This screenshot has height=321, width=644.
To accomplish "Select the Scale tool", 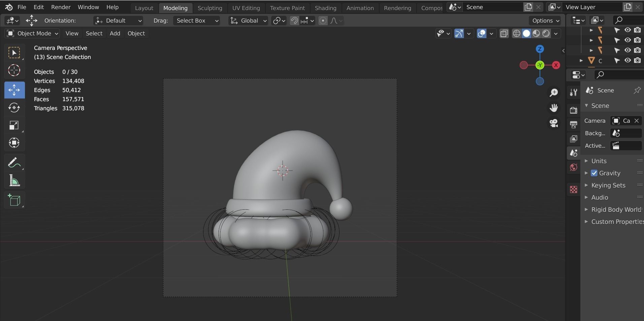I will (14, 125).
